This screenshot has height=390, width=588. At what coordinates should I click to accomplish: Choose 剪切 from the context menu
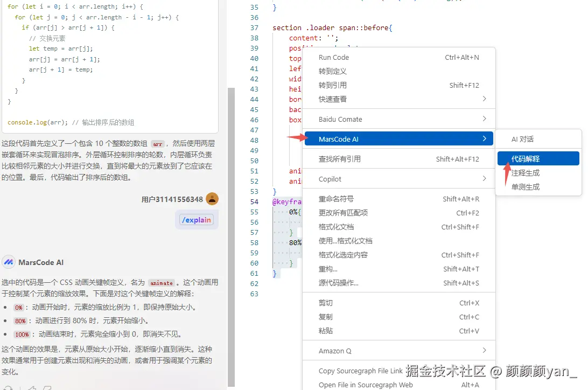(399, 303)
